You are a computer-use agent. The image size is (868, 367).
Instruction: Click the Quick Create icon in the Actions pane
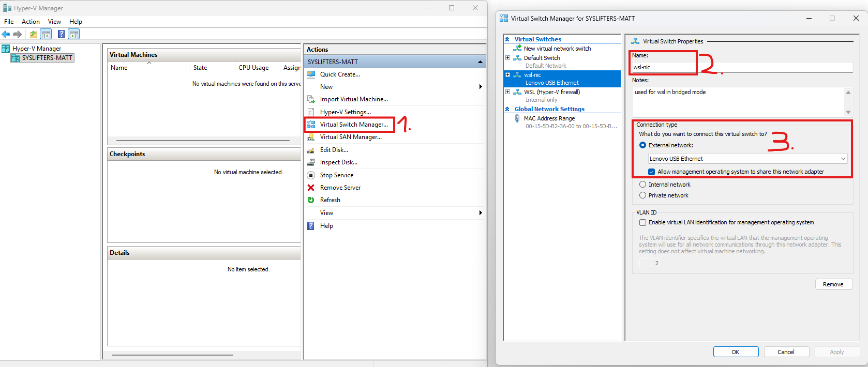click(x=311, y=74)
